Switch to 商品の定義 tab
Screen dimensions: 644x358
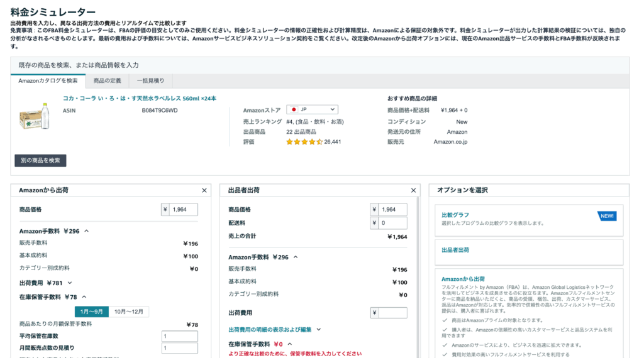tap(107, 81)
